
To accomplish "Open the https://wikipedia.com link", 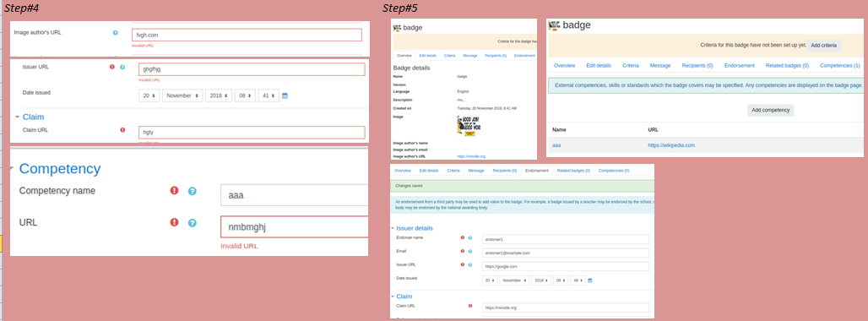I will click(x=671, y=145).
